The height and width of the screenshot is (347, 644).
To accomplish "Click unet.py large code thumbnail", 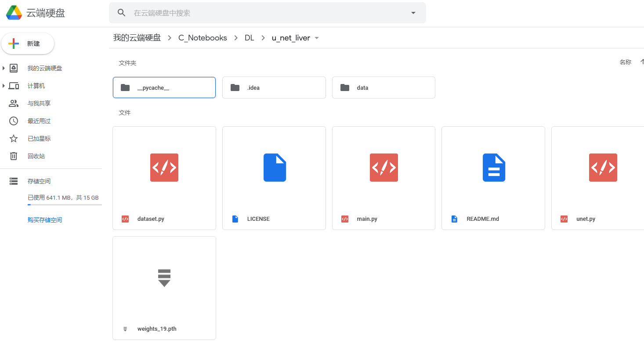I will click(603, 168).
